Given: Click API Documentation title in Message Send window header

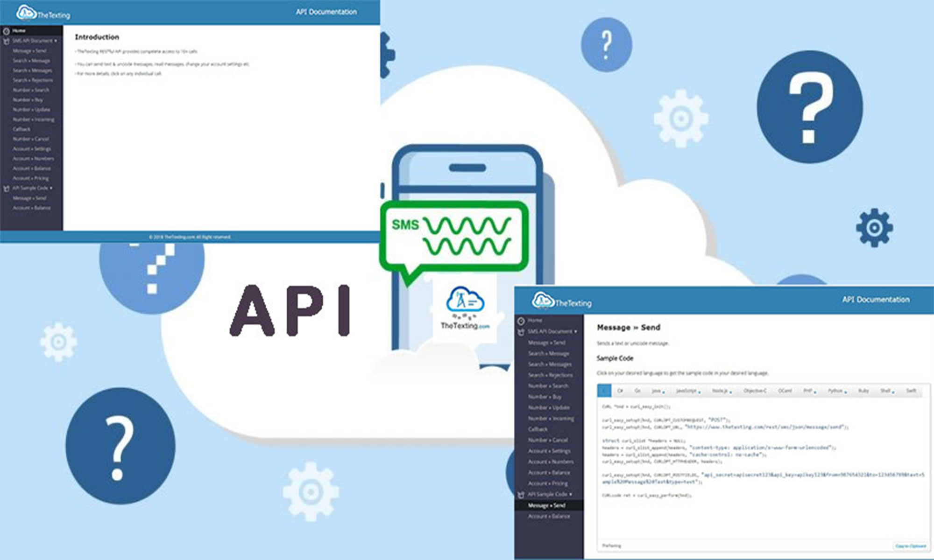Looking at the screenshot, I should (876, 300).
